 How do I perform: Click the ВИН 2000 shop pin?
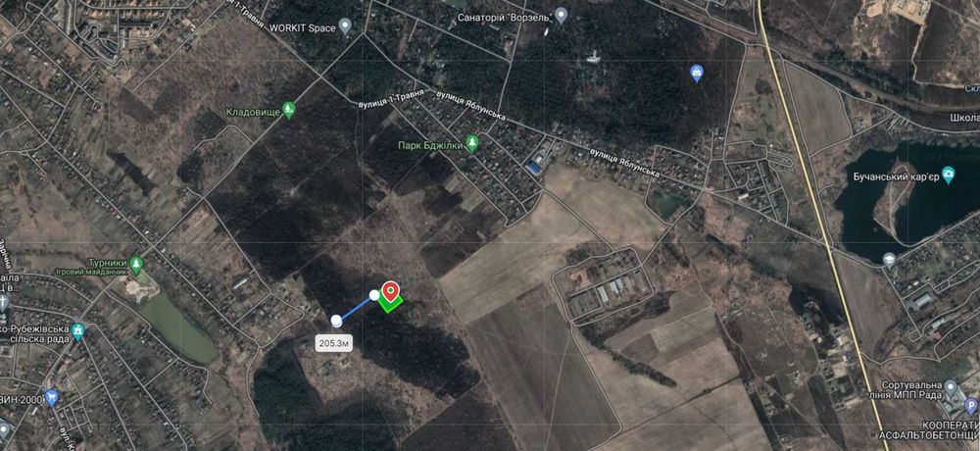click(51, 396)
